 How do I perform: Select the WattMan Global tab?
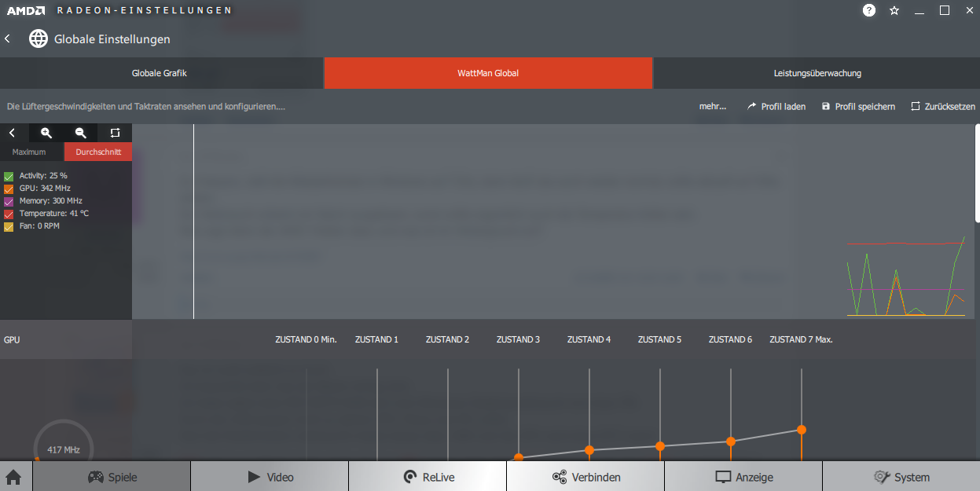coord(488,73)
